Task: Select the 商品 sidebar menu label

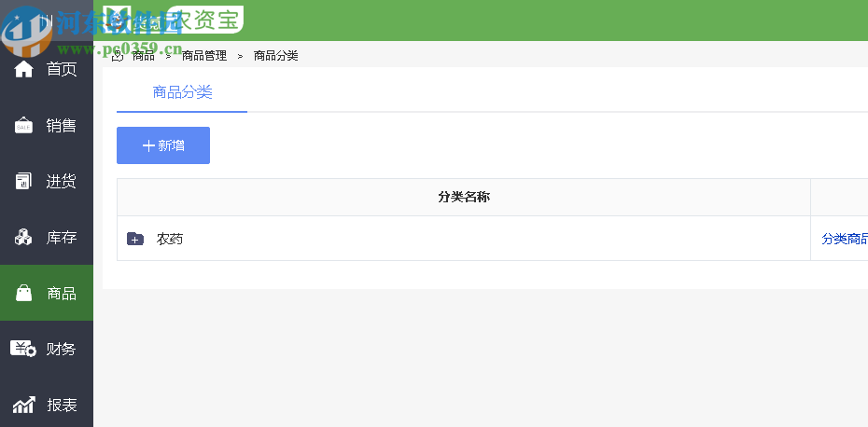Action: tap(62, 294)
